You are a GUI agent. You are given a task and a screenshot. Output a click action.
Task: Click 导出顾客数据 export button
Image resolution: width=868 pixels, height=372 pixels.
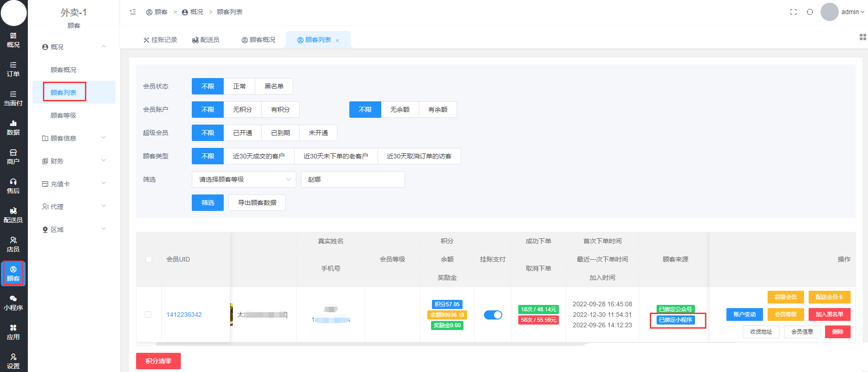pos(257,203)
